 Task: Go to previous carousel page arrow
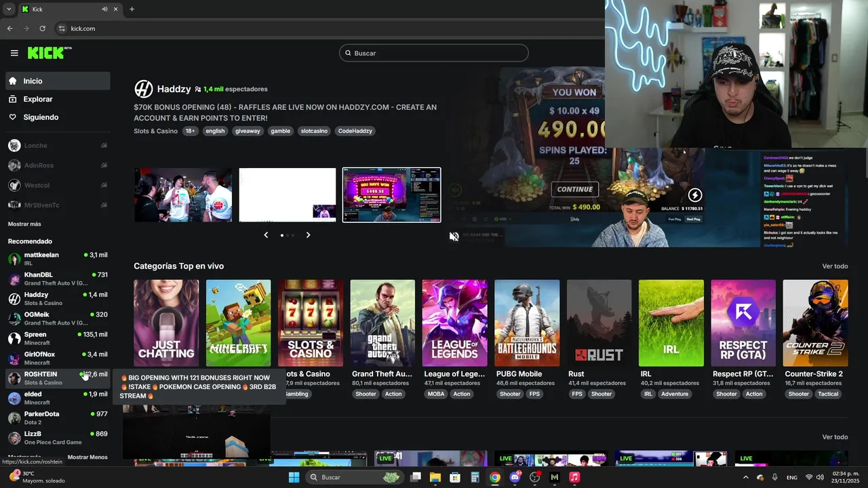coord(266,235)
